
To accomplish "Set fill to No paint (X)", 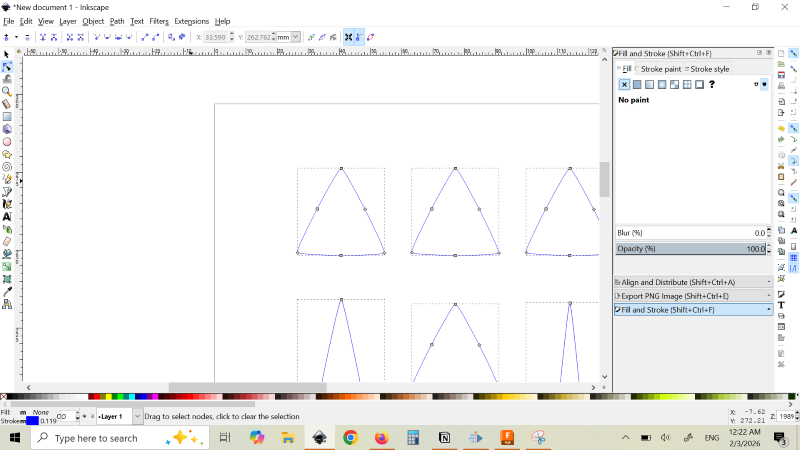I will [624, 85].
